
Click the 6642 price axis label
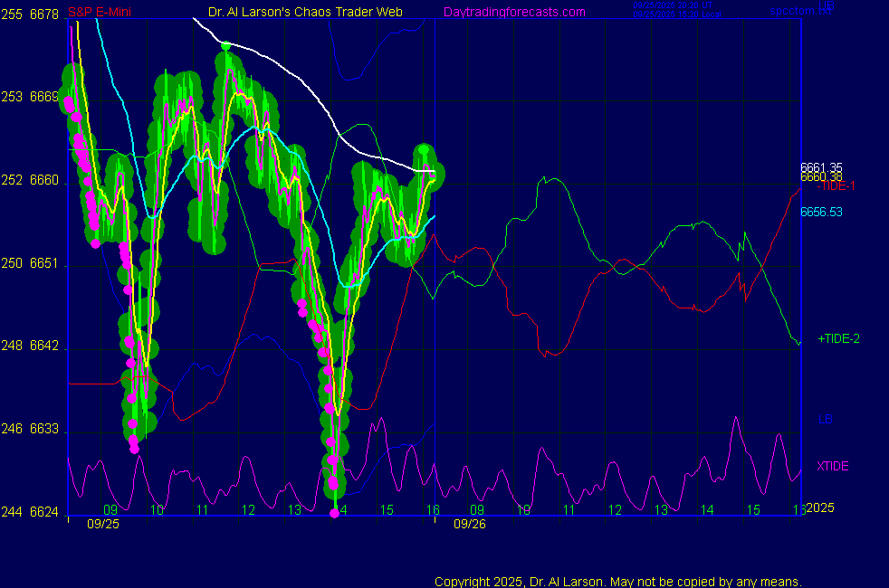tap(43, 346)
